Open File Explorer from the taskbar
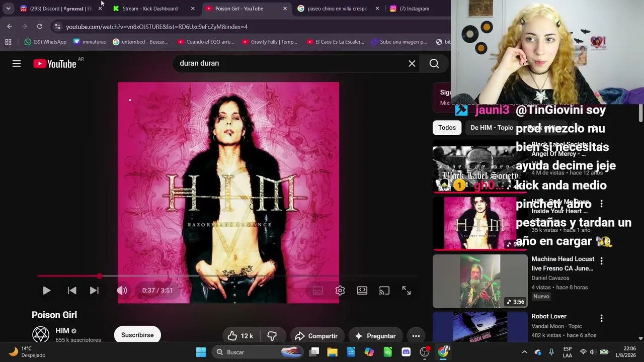This screenshot has width=644, height=362. click(333, 352)
